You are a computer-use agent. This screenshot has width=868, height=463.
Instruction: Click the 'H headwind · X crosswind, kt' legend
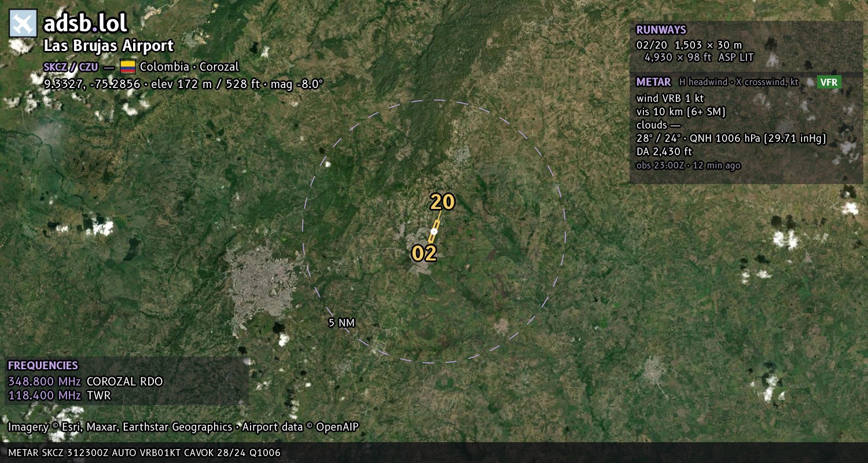pos(739,82)
